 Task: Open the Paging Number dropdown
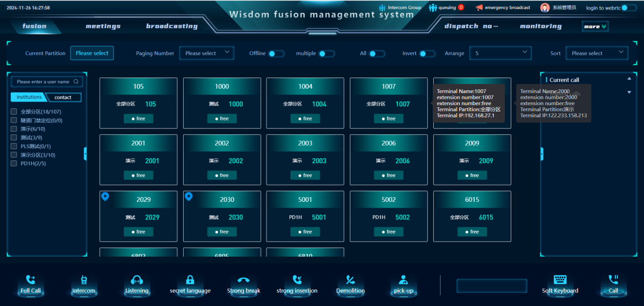(207, 53)
